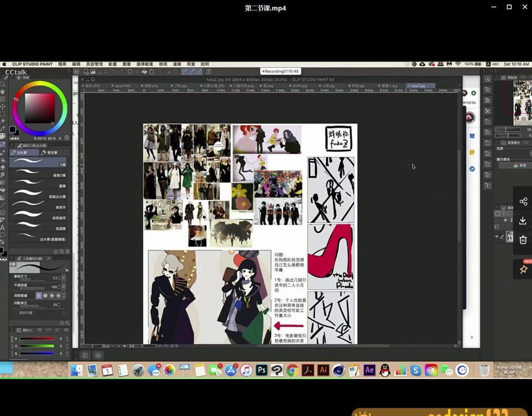Image resolution: width=532 pixels, height=416 pixels.
Task: Click the canvas zoom value field 25.0
Action: pos(106,346)
